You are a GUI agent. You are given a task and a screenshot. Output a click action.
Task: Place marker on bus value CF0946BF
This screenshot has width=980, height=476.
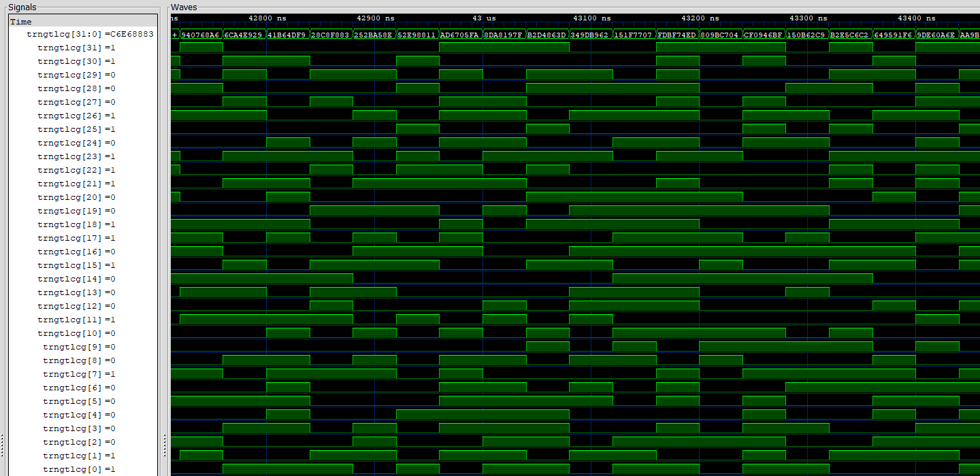coord(764,34)
